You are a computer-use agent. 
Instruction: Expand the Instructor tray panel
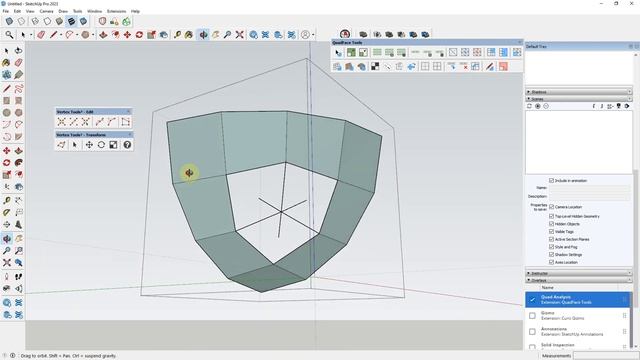[x=578, y=273]
